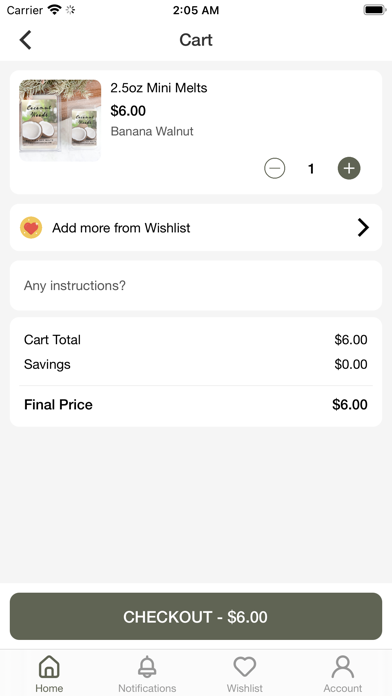The height and width of the screenshot is (696, 392).
Task: Tap the Mini Melts product thumbnail
Action: (60, 120)
